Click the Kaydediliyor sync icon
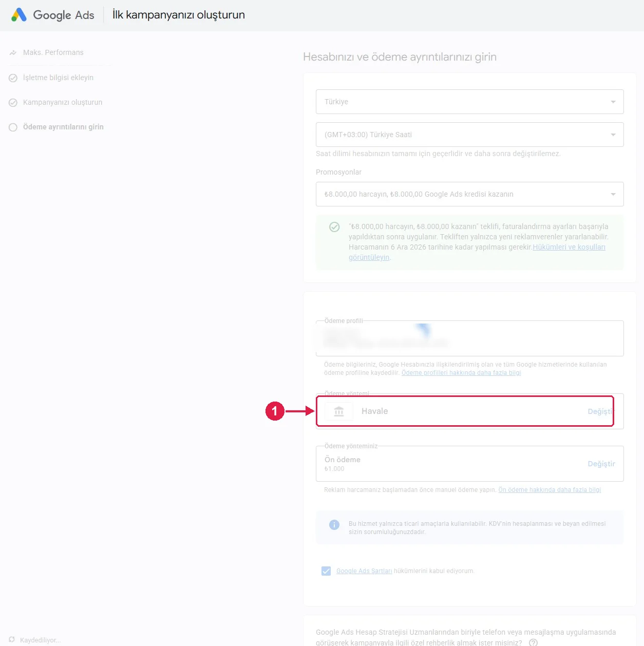Screen dimensions: 644x646 click(x=12, y=639)
